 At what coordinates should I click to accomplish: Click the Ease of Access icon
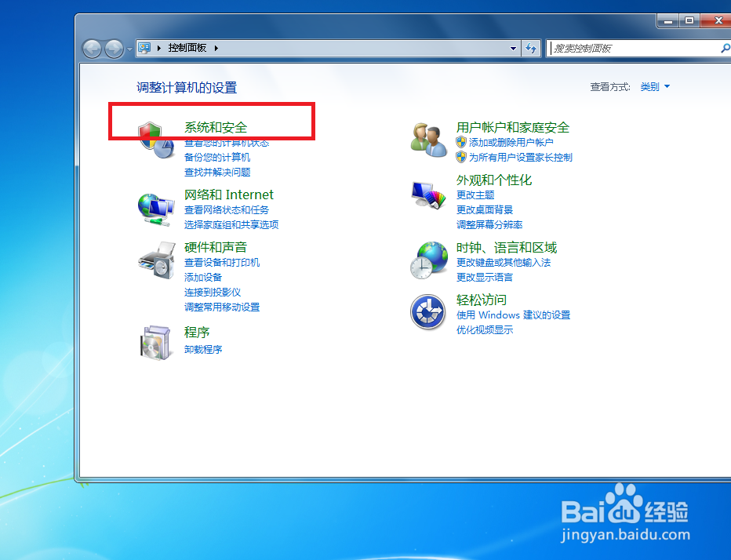(427, 312)
